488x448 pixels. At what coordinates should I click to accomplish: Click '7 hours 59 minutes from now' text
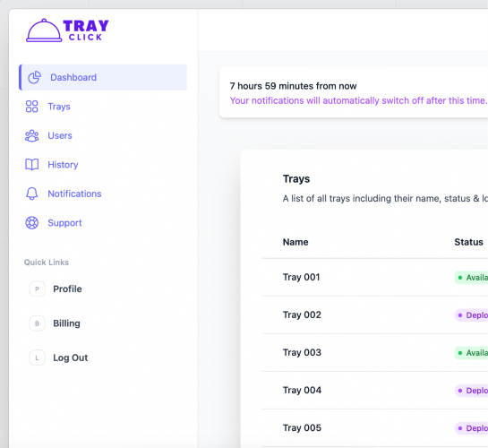tap(293, 86)
